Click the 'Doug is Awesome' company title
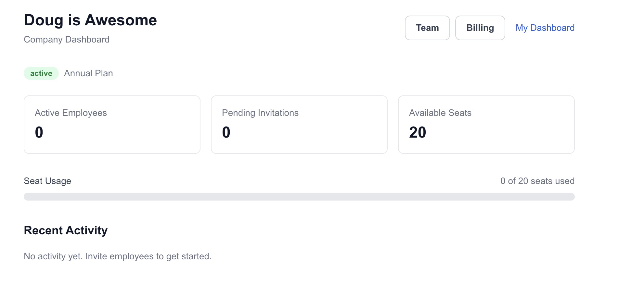 tap(90, 20)
